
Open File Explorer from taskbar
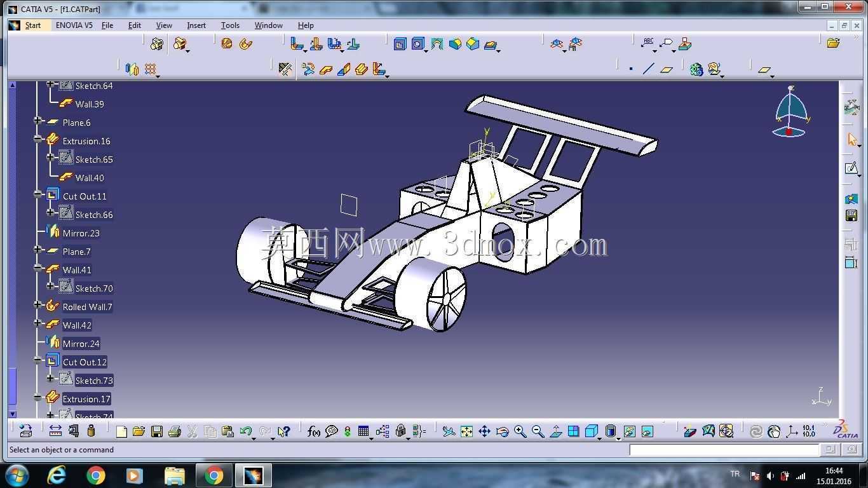pyautogui.click(x=174, y=475)
